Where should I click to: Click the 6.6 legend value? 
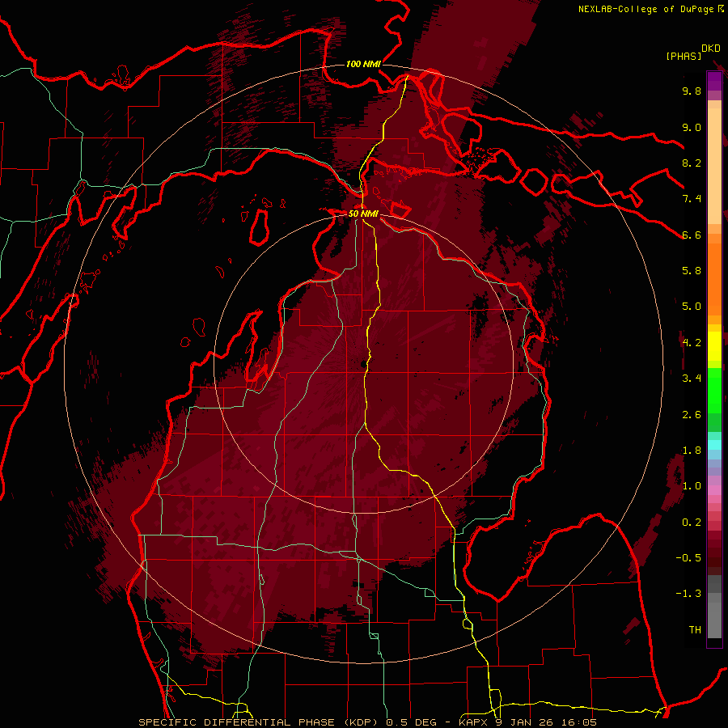pos(692,235)
